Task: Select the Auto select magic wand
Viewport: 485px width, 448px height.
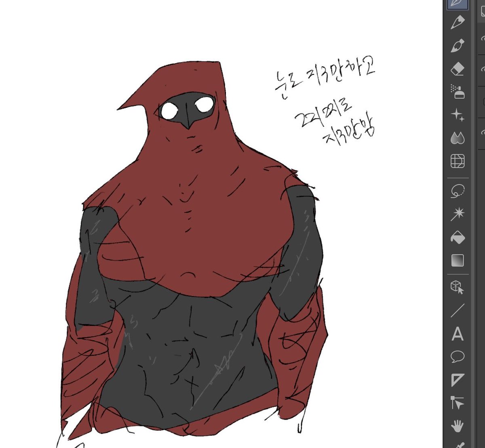Action: (x=458, y=214)
